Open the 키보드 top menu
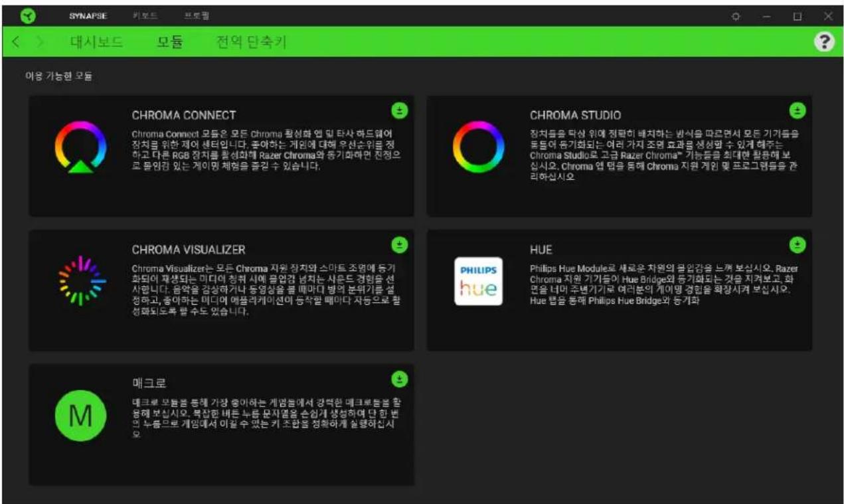Image resolution: width=844 pixels, height=504 pixels. (144, 16)
